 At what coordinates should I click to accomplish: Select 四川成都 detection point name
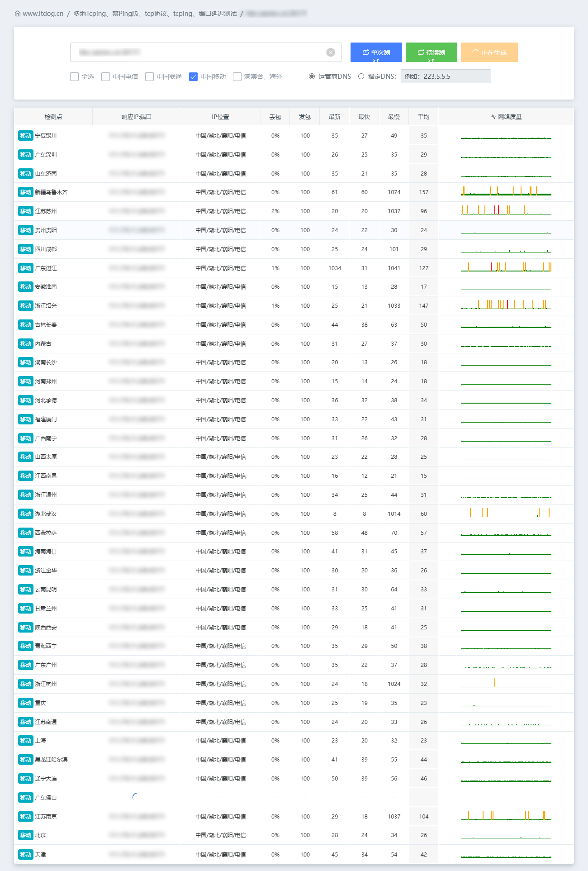coord(46,249)
